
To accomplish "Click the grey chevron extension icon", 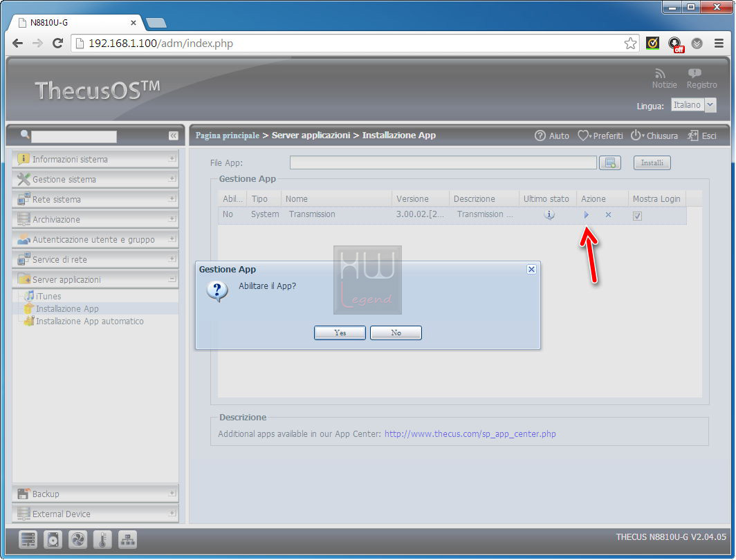I will pos(697,44).
